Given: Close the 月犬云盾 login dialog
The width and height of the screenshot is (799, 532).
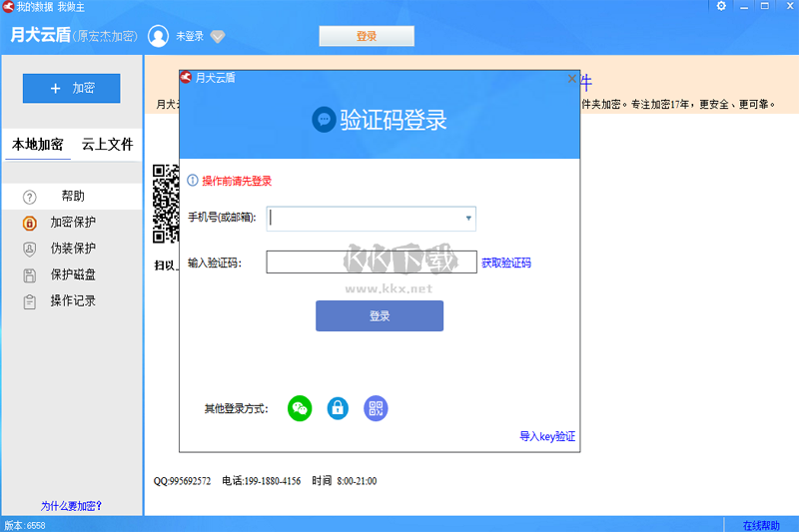Looking at the screenshot, I should [x=571, y=79].
